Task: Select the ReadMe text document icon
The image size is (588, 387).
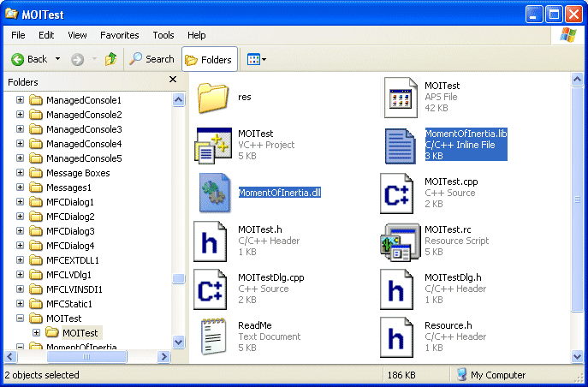Action: tap(213, 336)
